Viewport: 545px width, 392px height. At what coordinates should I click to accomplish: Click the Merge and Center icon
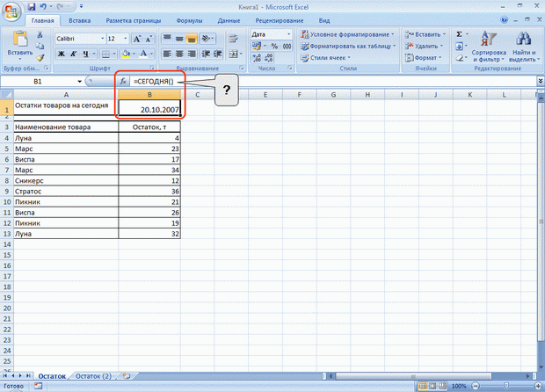(234, 54)
